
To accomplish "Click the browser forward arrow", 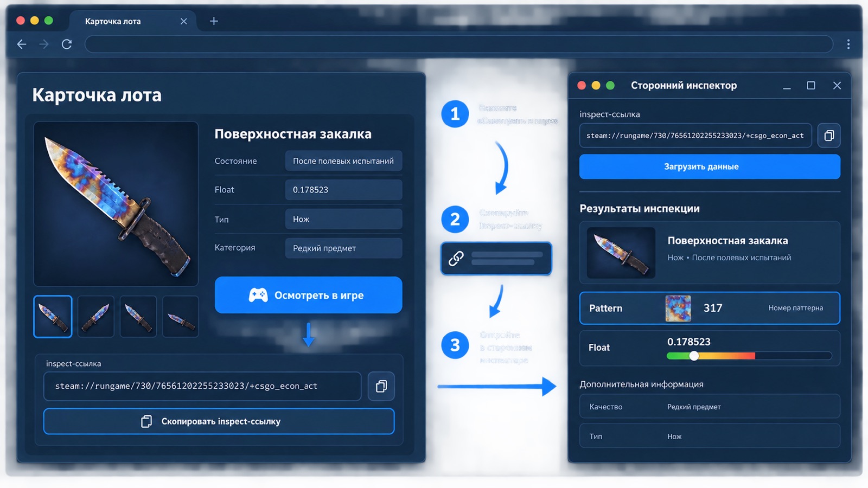I will [x=44, y=44].
